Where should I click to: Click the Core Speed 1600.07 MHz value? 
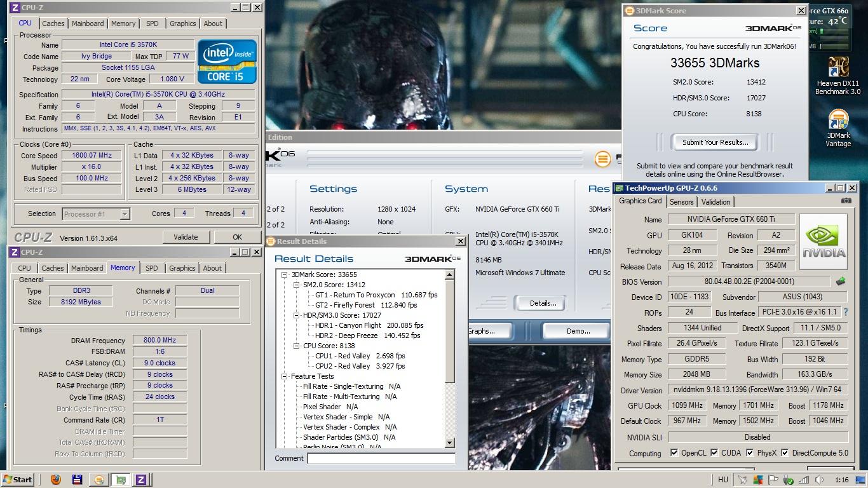pyautogui.click(x=92, y=155)
